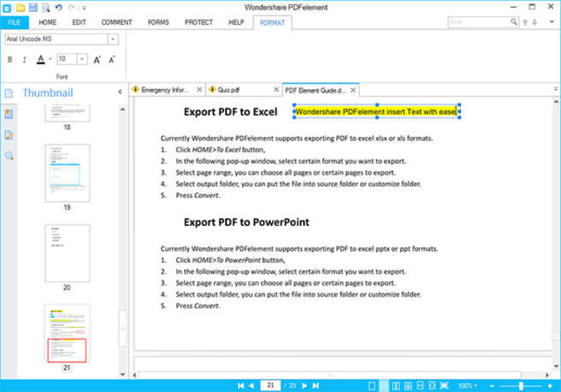Image resolution: width=561 pixels, height=392 pixels.
Task: Go to the next page
Action: point(305,386)
